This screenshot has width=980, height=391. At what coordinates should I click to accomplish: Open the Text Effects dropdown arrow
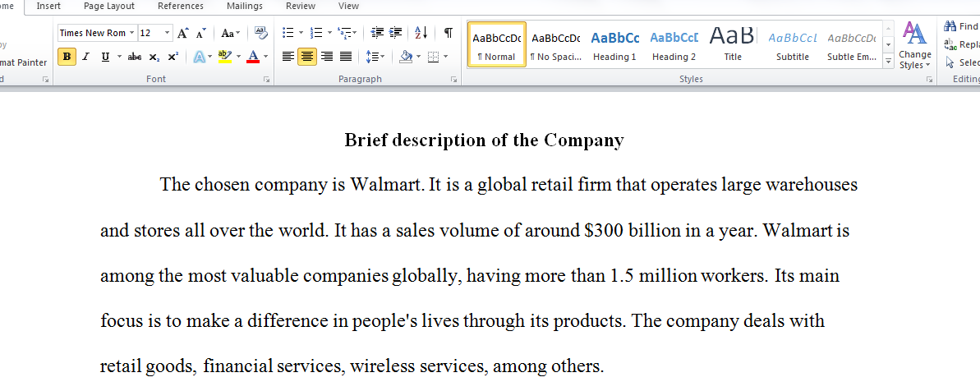tap(210, 57)
